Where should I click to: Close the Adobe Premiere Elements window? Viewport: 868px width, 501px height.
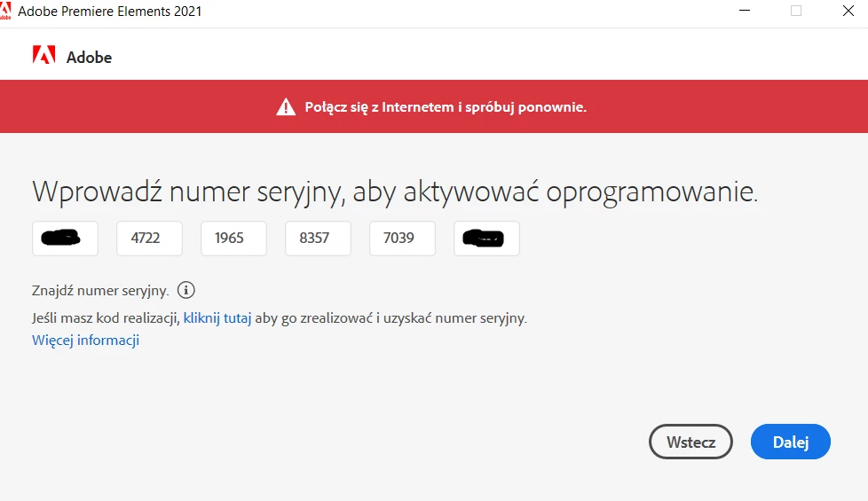848,11
